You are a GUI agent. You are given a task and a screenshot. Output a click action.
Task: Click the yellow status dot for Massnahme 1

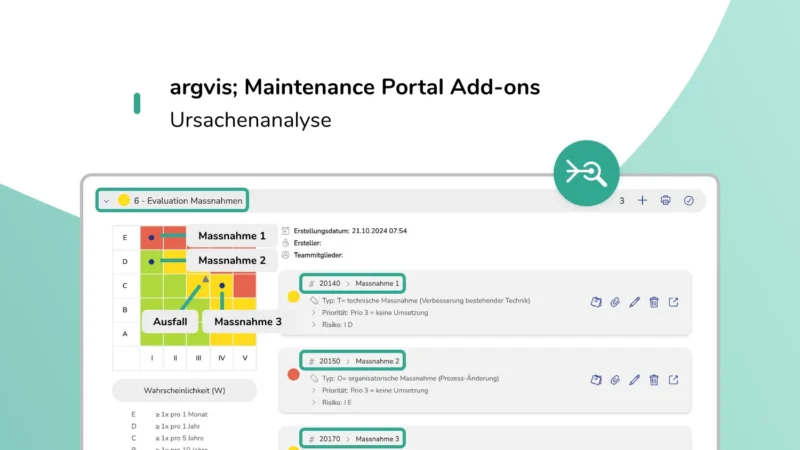293,296
